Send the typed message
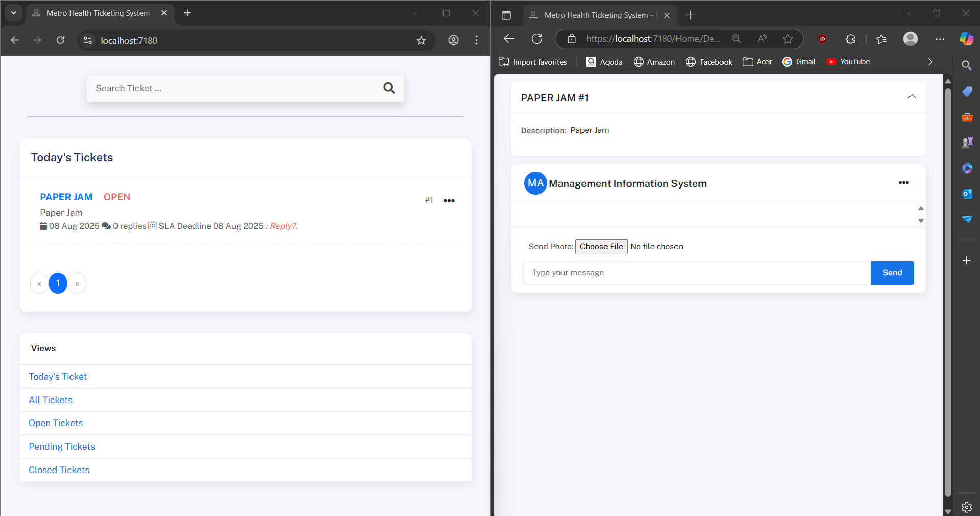This screenshot has width=980, height=516. coord(892,273)
